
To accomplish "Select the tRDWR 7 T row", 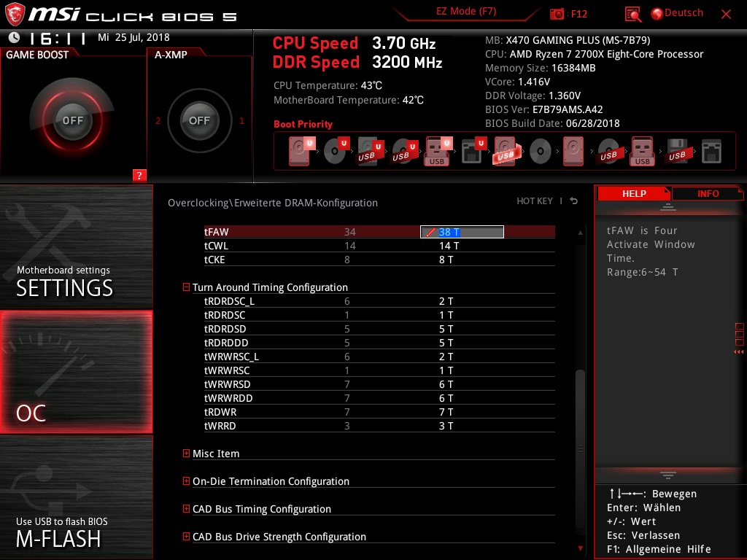I will pos(379,411).
